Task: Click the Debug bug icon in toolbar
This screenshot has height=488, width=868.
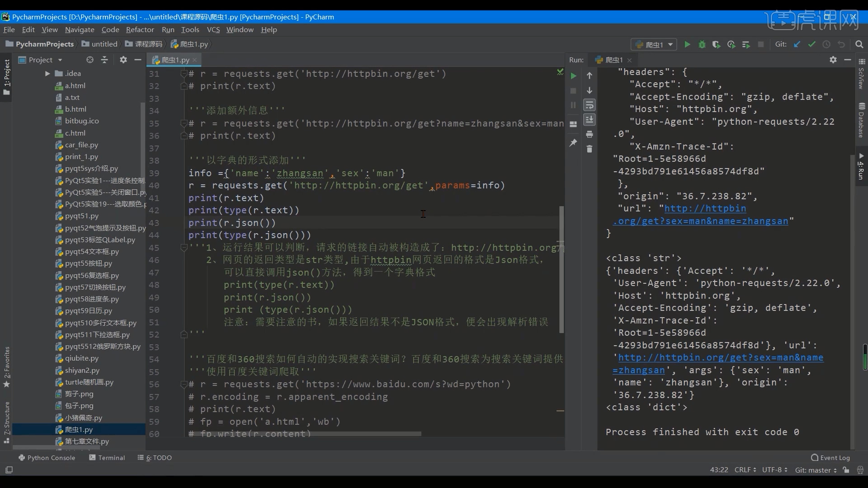Action: 702,44
